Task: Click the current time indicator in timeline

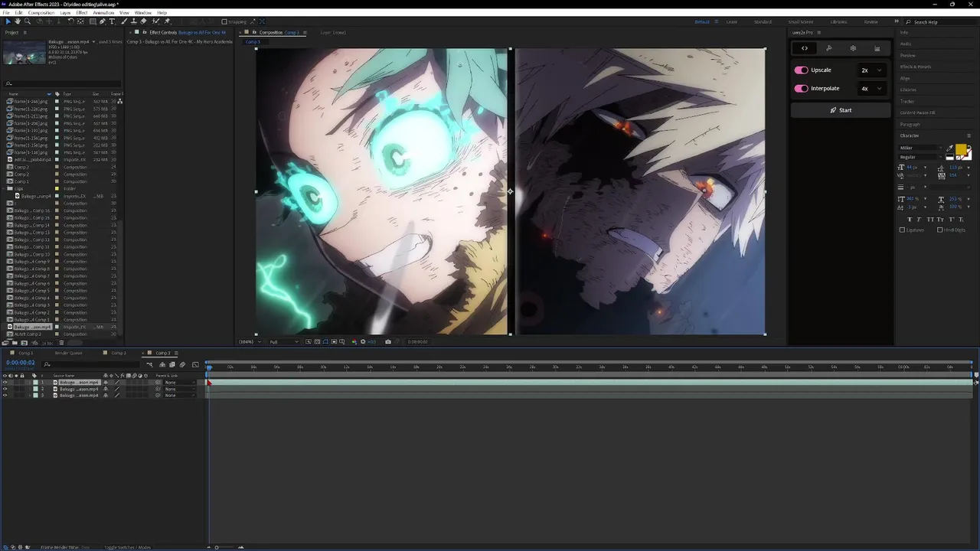Action: click(x=209, y=367)
